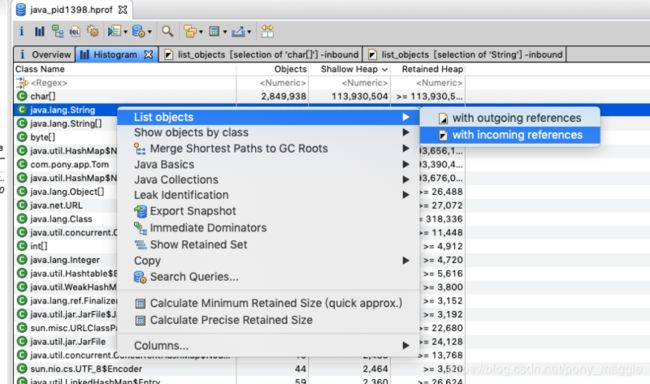650x384 pixels.
Task: Click the magnifier Find Object icon
Action: tap(167, 31)
